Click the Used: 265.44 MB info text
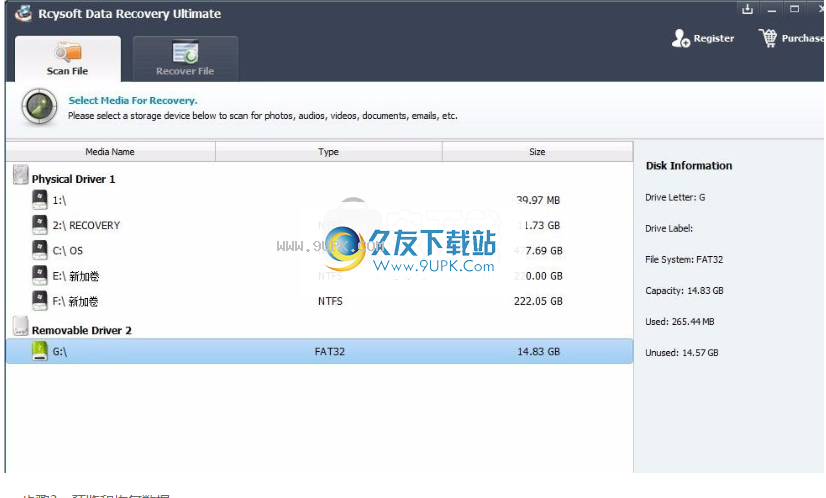 point(680,322)
